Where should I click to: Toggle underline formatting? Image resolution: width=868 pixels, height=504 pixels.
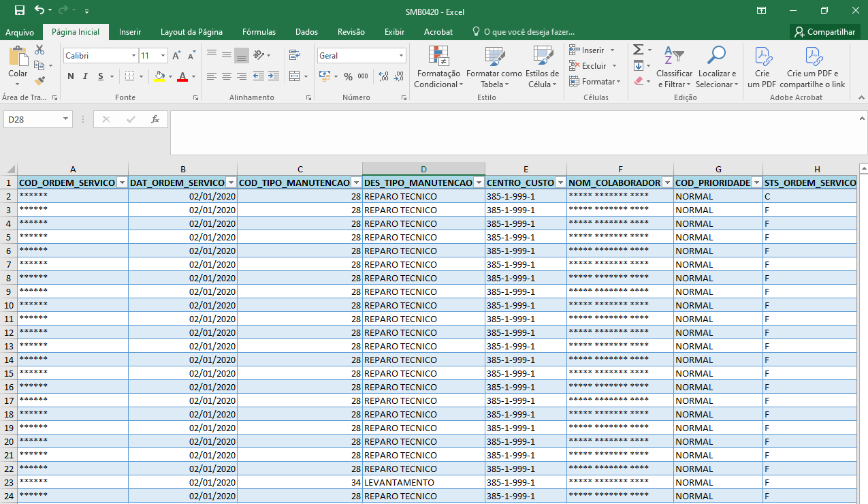coord(101,76)
